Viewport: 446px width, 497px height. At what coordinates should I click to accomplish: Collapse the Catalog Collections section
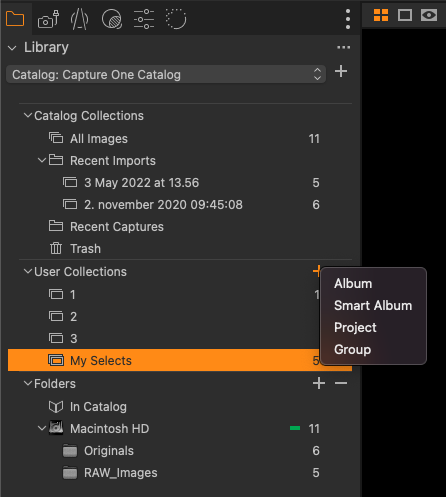click(x=28, y=116)
